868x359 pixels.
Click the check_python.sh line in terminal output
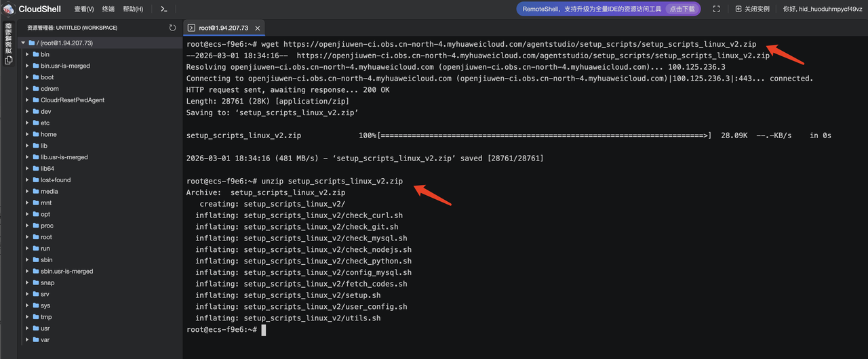304,261
